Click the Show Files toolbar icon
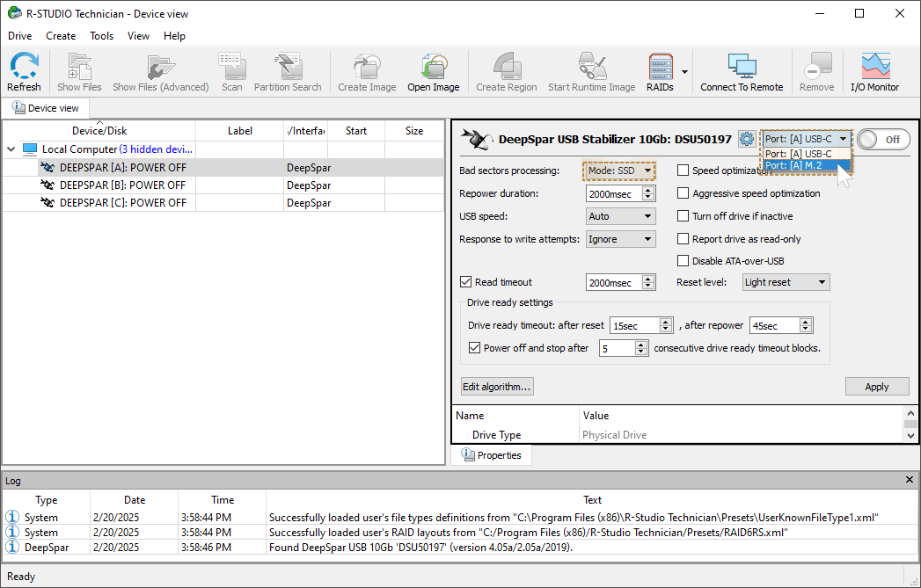This screenshot has height=588, width=921. point(79,66)
